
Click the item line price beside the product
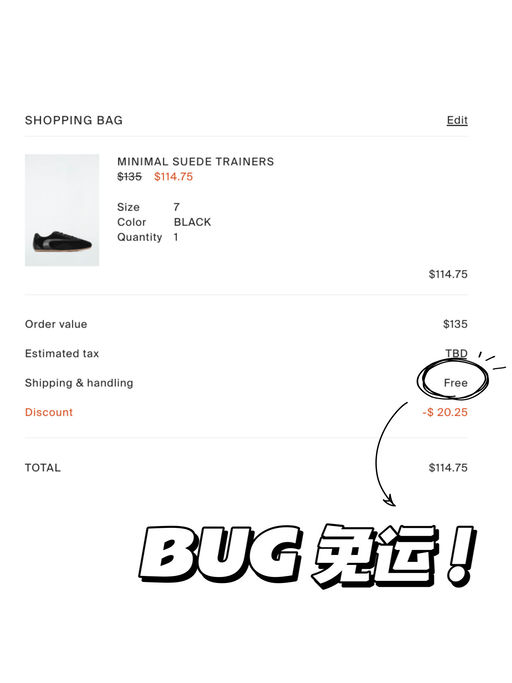[448, 274]
